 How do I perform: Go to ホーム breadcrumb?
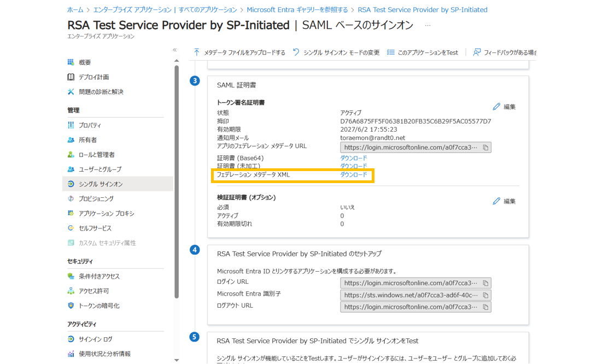pos(75,10)
